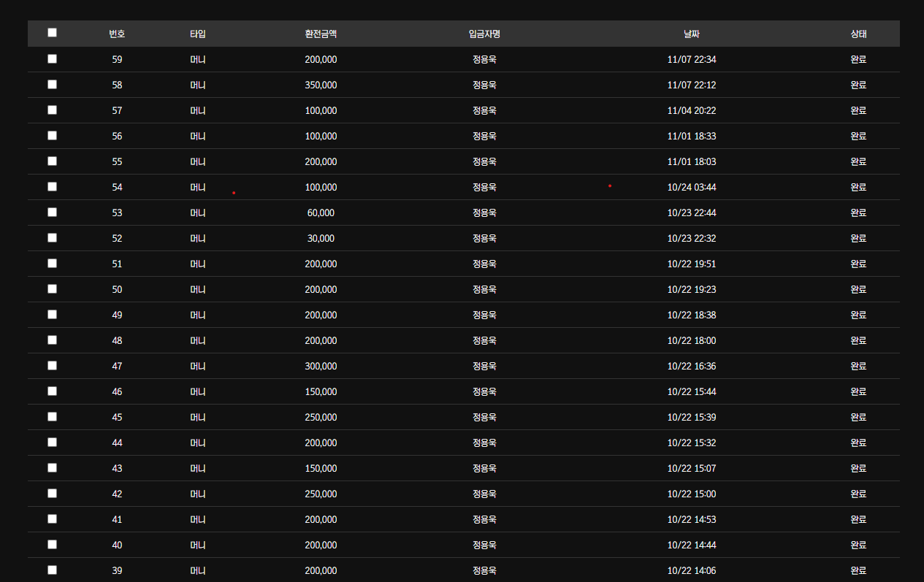This screenshot has height=582, width=924.
Task: Click the 머니 type in row 56
Action: (x=198, y=136)
